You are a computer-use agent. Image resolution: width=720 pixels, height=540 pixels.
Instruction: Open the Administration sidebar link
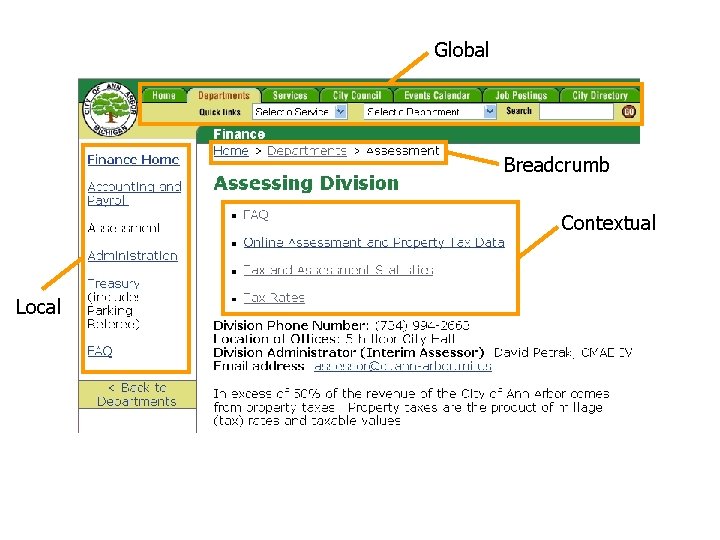(132, 255)
